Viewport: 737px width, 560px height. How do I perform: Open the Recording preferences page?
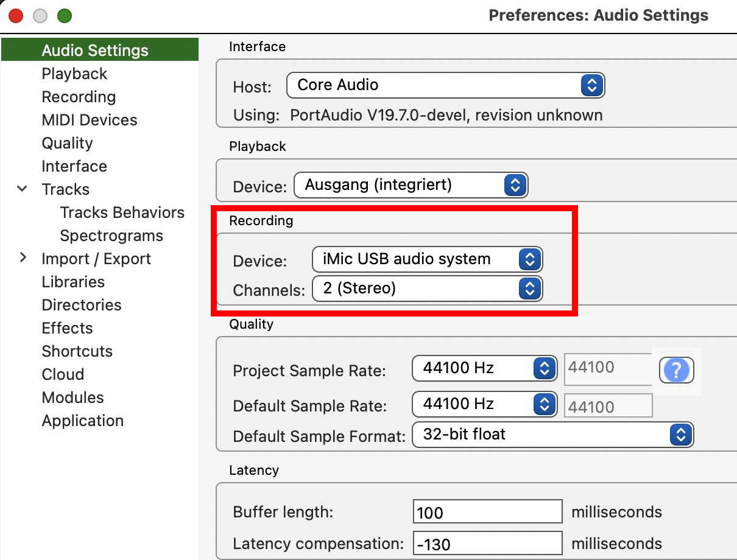(79, 97)
